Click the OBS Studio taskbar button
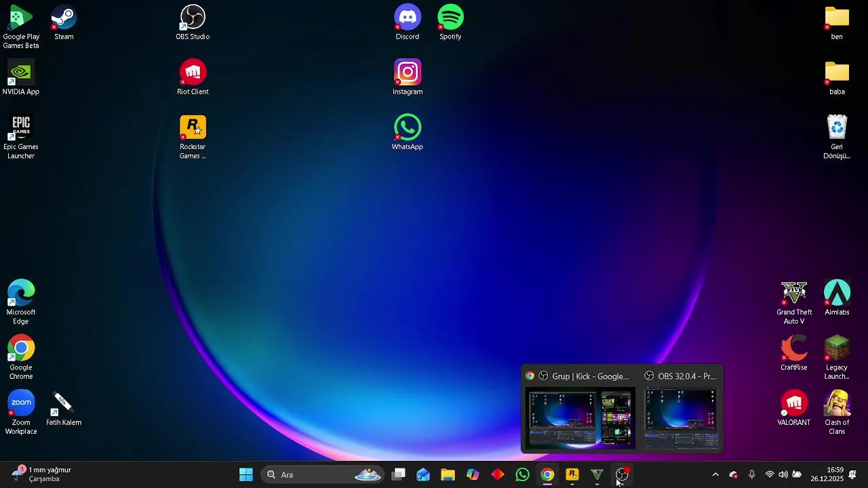This screenshot has height=488, width=868. 622,474
